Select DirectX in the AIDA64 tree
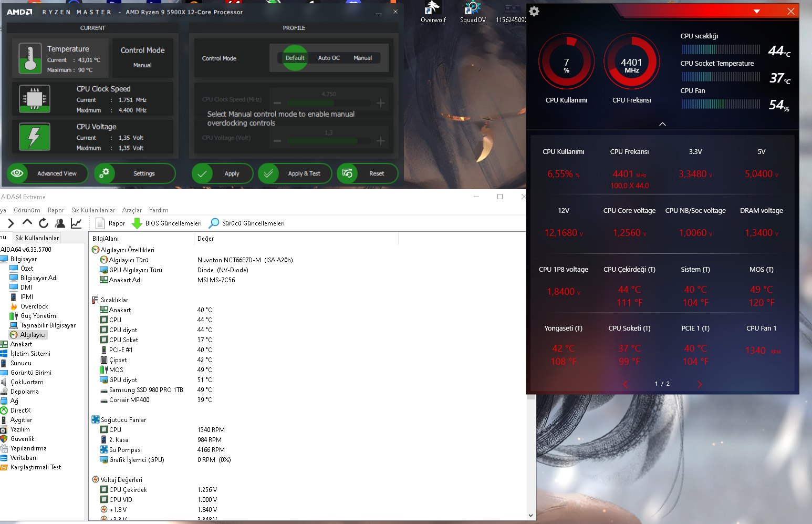 pos(20,410)
